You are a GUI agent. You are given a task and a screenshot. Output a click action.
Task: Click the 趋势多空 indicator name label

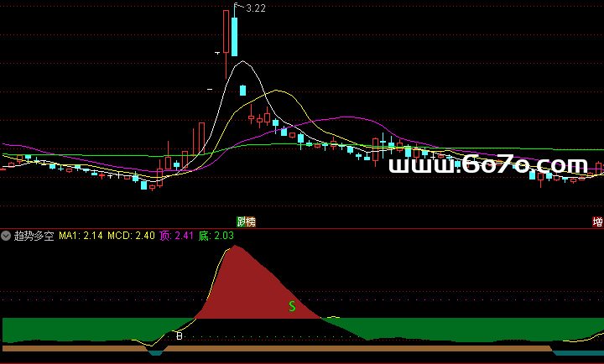click(x=34, y=237)
